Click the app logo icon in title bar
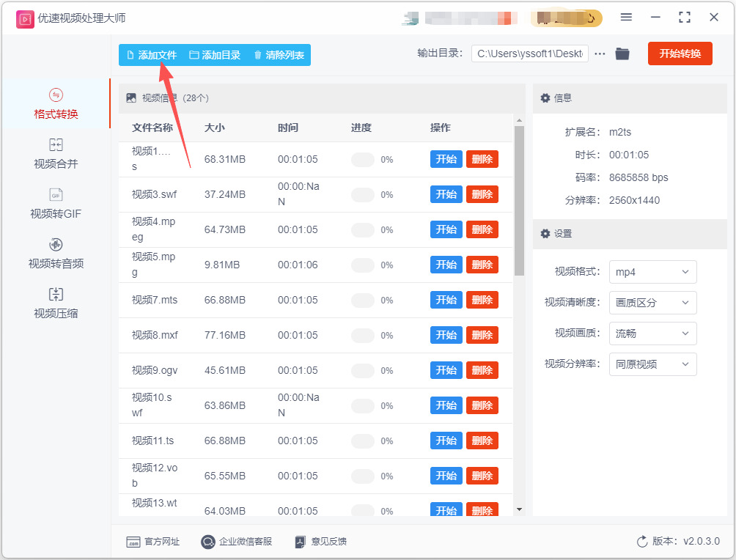 click(25, 19)
